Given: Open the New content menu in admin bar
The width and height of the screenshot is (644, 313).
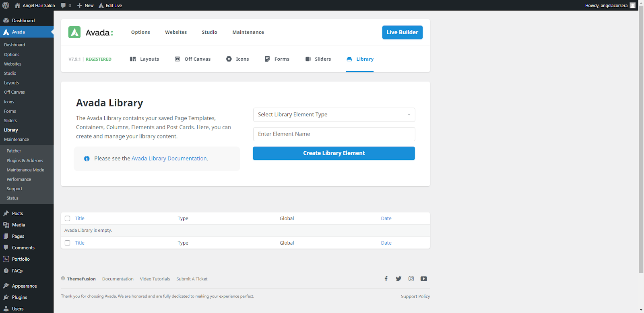Looking at the screenshot, I should tap(85, 6).
